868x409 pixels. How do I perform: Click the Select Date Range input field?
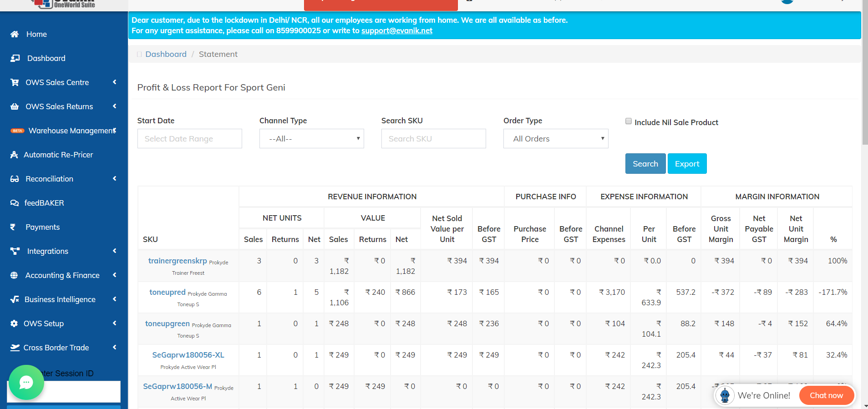point(190,139)
